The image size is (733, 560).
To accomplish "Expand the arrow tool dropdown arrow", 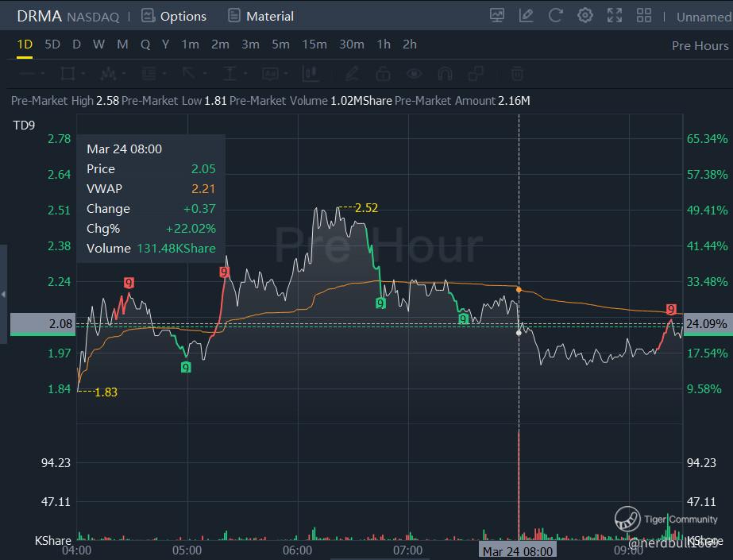I will [x=204, y=74].
